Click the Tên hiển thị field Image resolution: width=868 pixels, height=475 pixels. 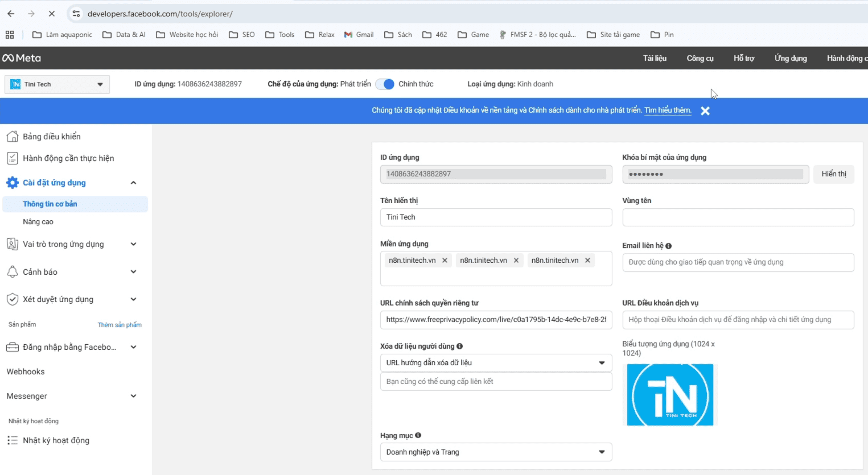pos(496,217)
